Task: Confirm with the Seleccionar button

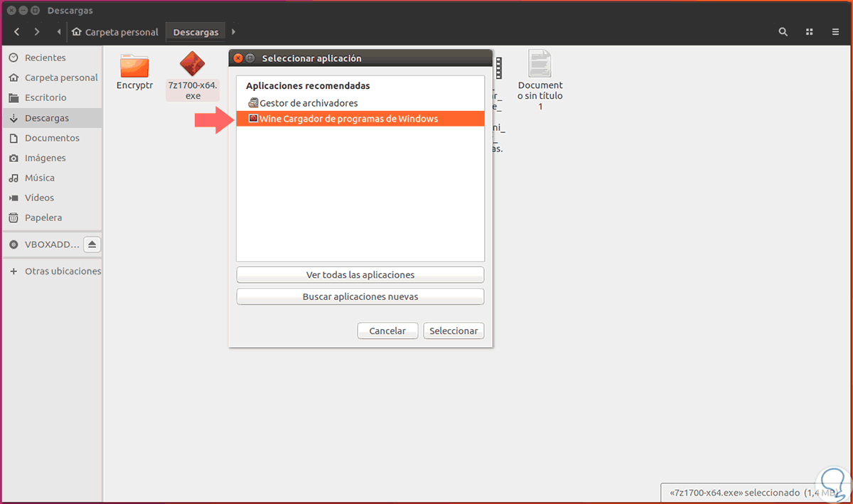Action: tap(454, 331)
